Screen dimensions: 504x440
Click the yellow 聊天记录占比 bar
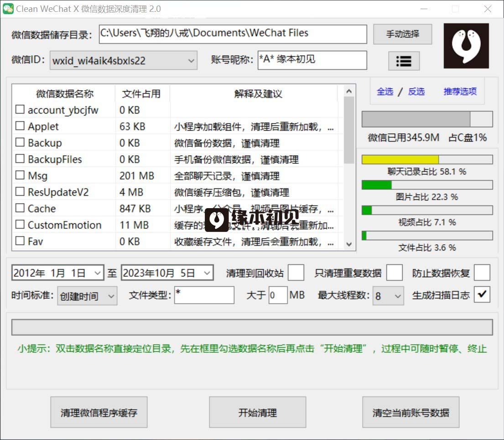tap(427, 160)
